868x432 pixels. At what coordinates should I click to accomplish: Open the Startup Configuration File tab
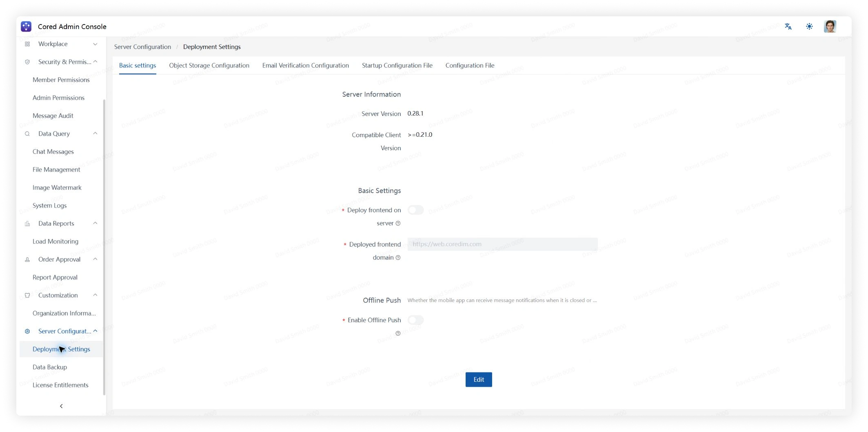[397, 65]
